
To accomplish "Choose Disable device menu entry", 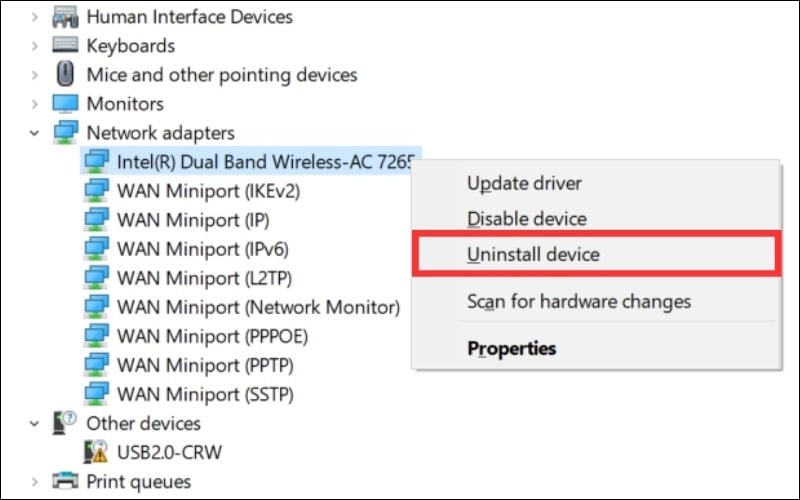I will click(527, 219).
